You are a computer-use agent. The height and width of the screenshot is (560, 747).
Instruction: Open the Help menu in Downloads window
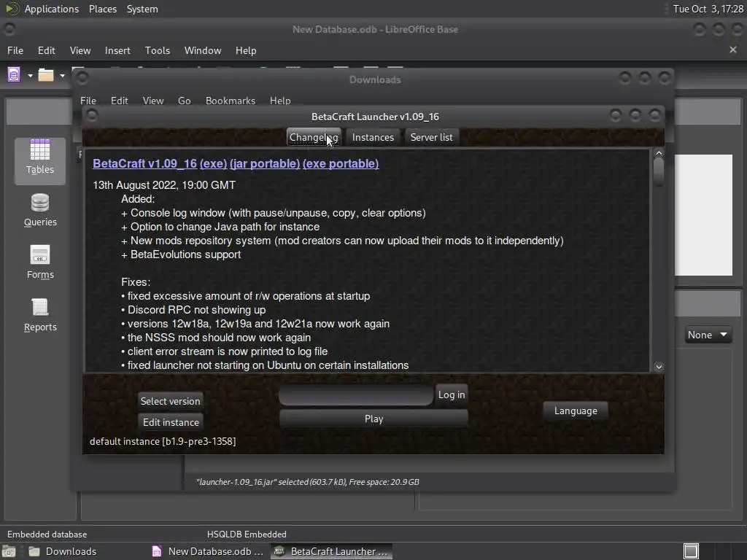[280, 101]
